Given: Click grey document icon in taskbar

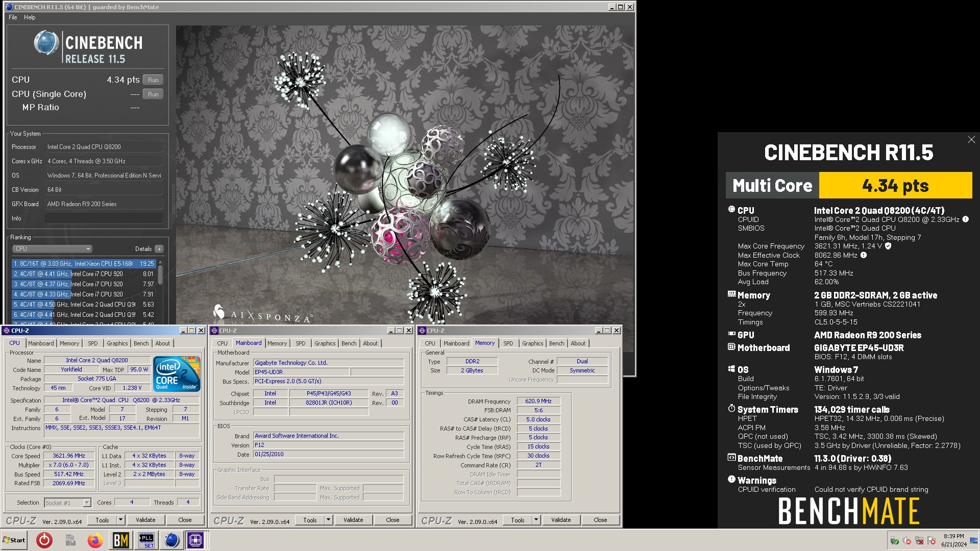Looking at the screenshot, I should click(70, 540).
